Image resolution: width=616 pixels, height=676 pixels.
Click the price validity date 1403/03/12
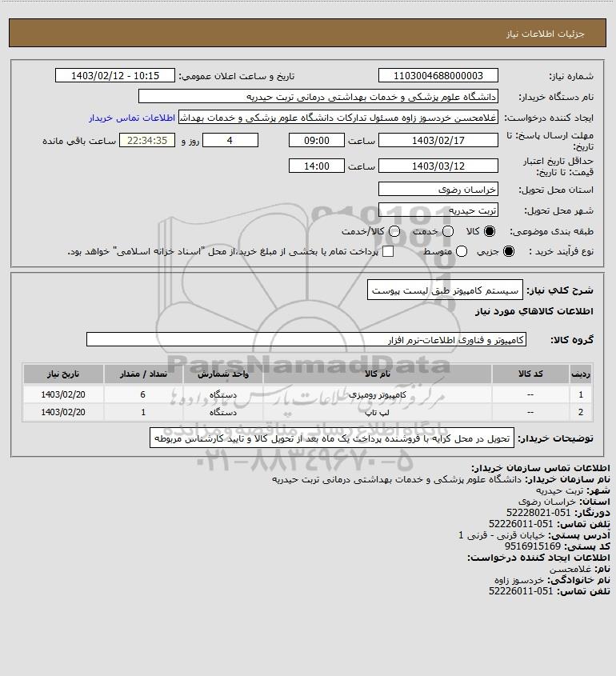[438, 166]
